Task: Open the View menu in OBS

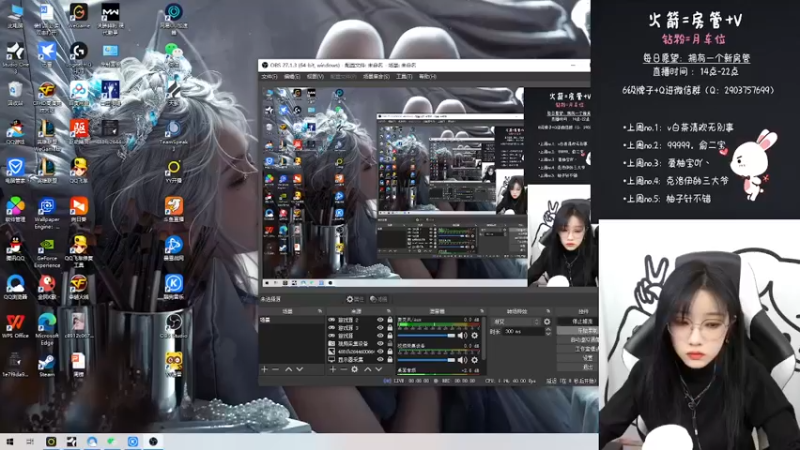Action: 315,77
